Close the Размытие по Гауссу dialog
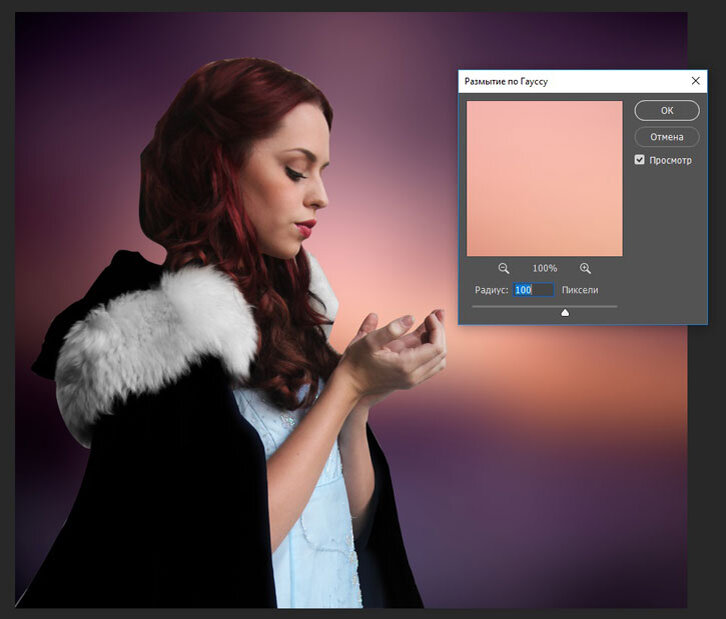The image size is (726, 619). (695, 81)
